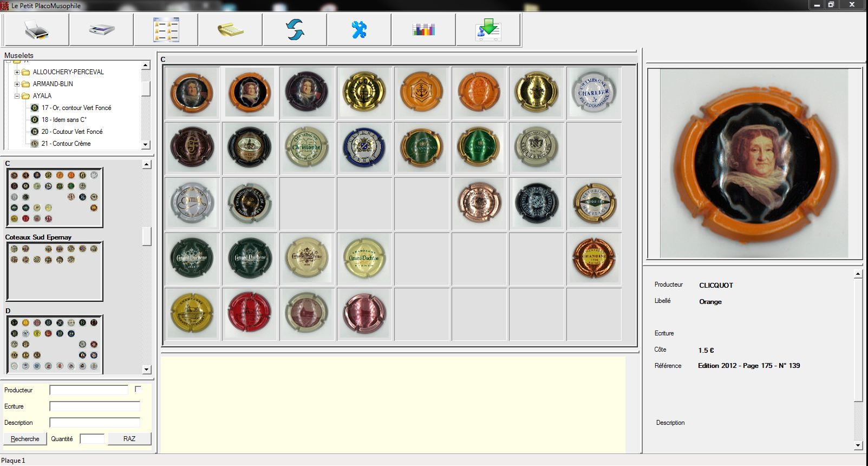This screenshot has height=466, width=868.
Task: Select tree item 18 - Idem sans C°
Action: (x=64, y=120)
